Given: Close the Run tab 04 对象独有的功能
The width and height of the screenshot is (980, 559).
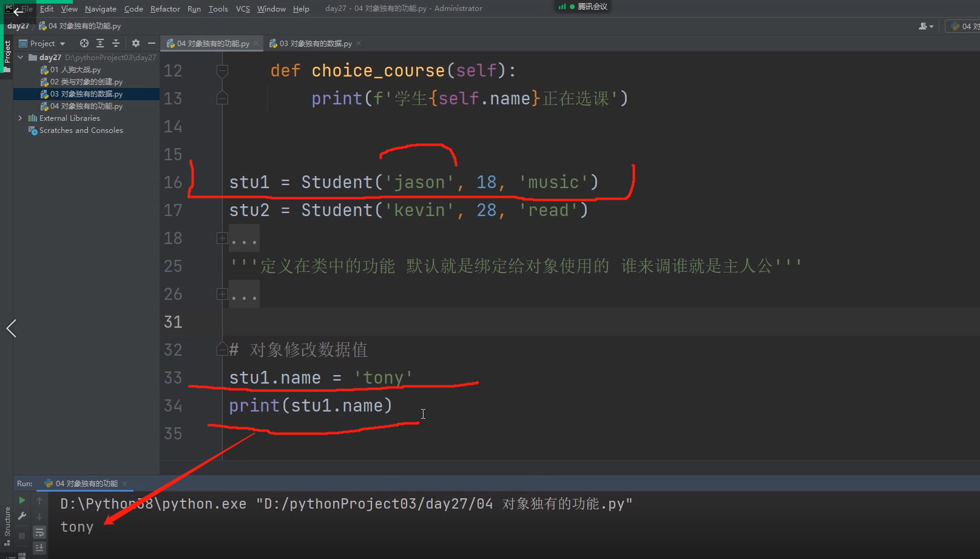Looking at the screenshot, I should (x=124, y=484).
